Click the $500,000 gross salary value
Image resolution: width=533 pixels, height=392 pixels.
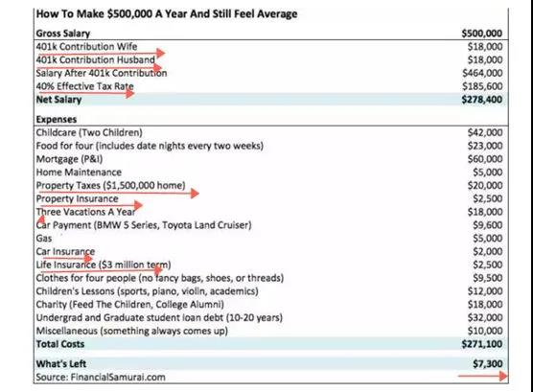[x=481, y=34]
